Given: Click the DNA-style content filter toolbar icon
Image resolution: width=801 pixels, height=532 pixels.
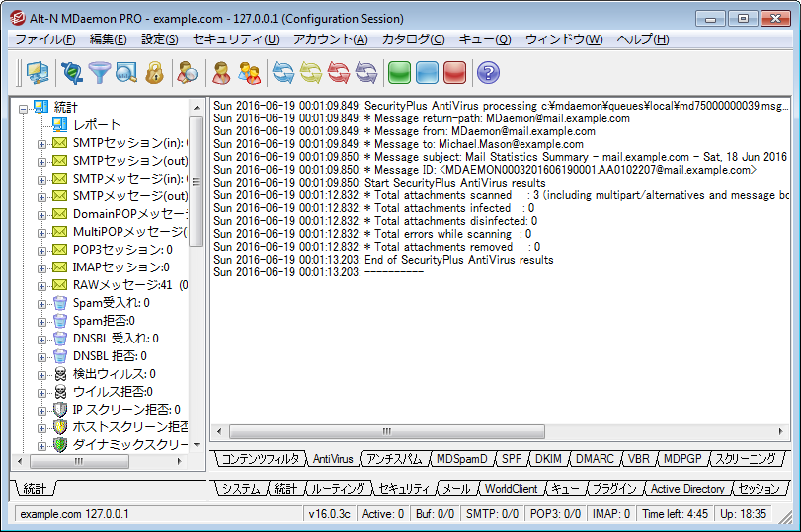Looking at the screenshot, I should 72,72.
